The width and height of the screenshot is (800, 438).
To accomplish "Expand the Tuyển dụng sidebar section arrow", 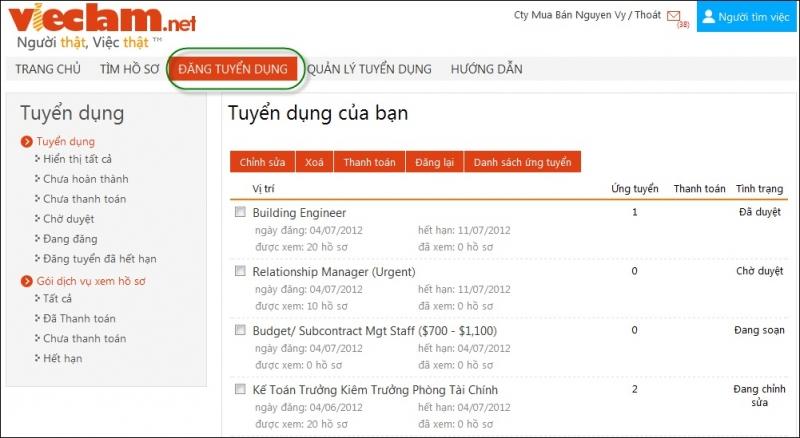I will pos(27,142).
